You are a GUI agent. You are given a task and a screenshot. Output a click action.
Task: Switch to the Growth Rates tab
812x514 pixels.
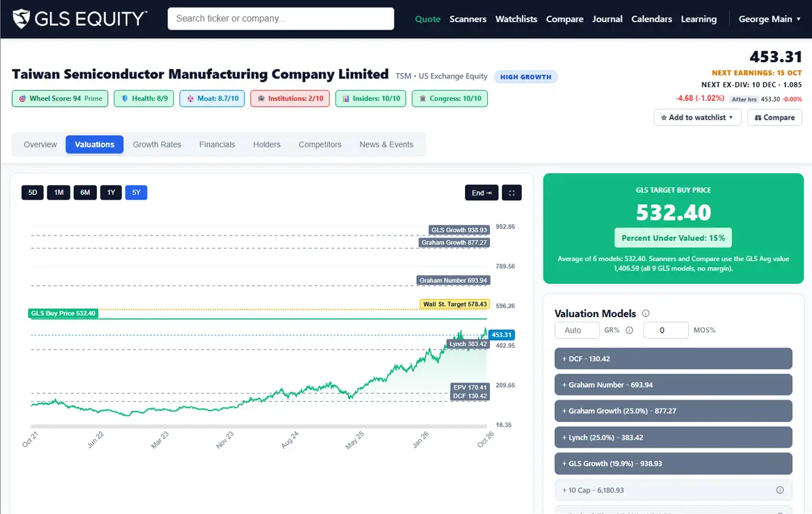(x=157, y=144)
